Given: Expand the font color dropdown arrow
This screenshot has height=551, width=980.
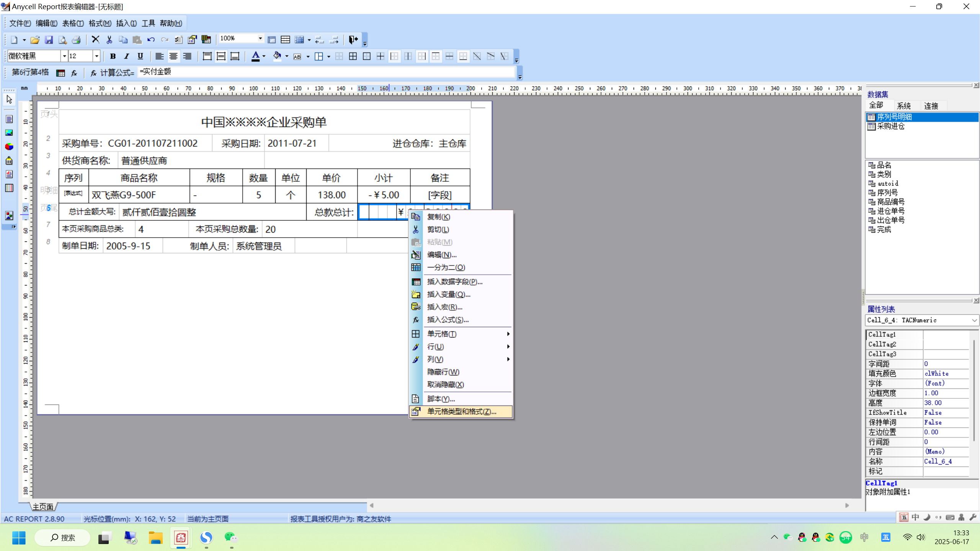Looking at the screenshot, I should 264,57.
